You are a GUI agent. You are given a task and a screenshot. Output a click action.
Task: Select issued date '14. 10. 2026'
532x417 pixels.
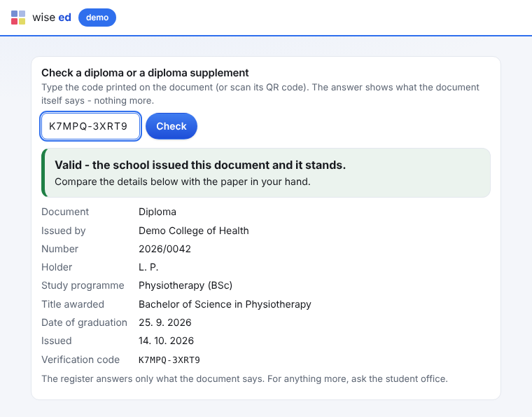[167, 341]
